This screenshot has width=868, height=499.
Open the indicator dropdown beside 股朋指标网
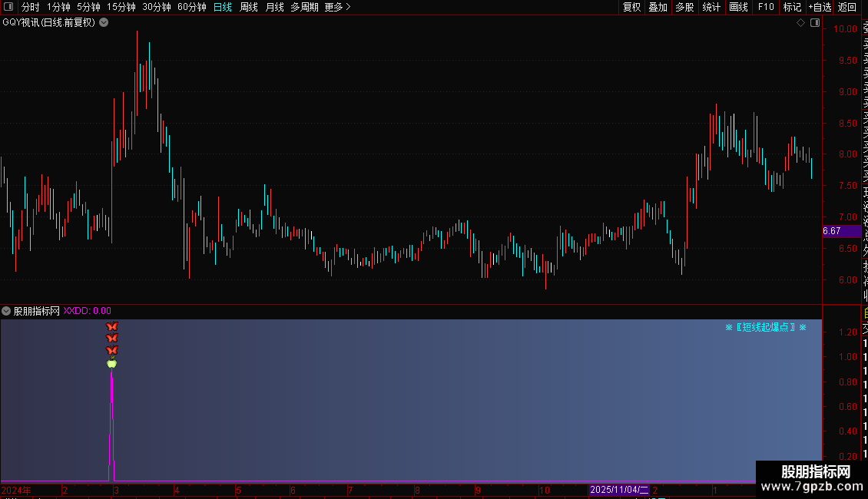point(6,311)
